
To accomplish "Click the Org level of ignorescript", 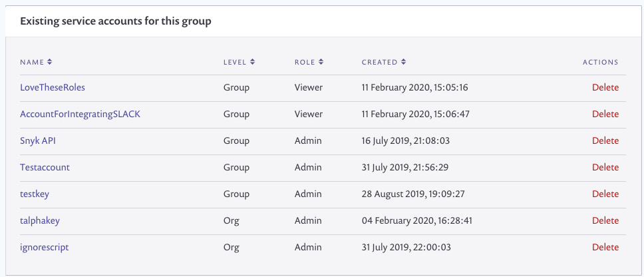I will pyautogui.click(x=232, y=248).
